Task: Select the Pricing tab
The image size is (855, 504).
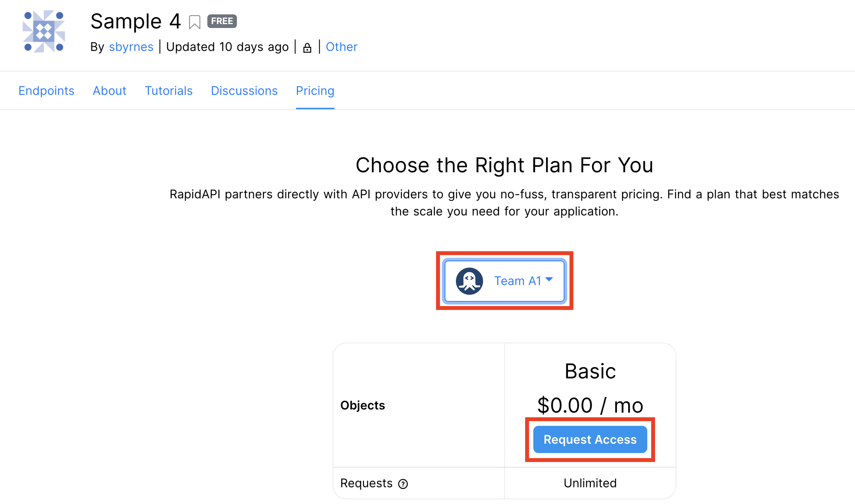Action: (315, 91)
